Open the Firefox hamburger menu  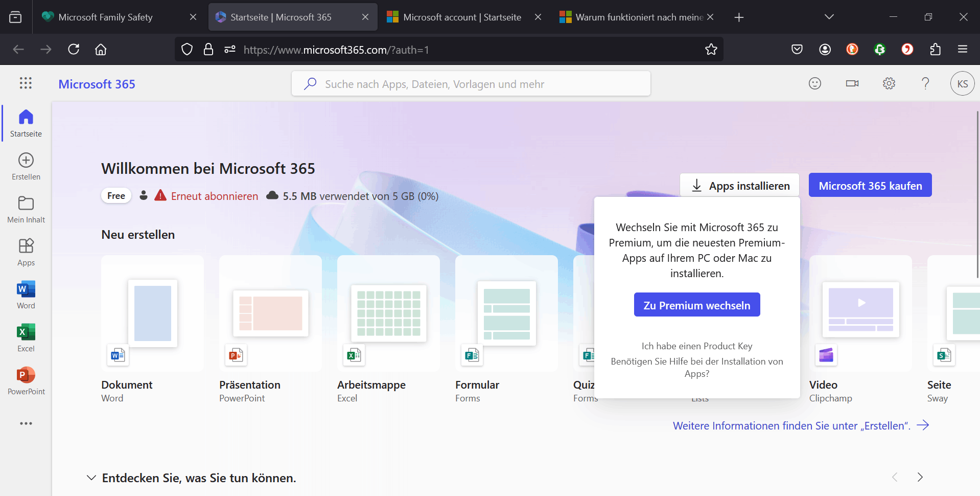click(963, 49)
